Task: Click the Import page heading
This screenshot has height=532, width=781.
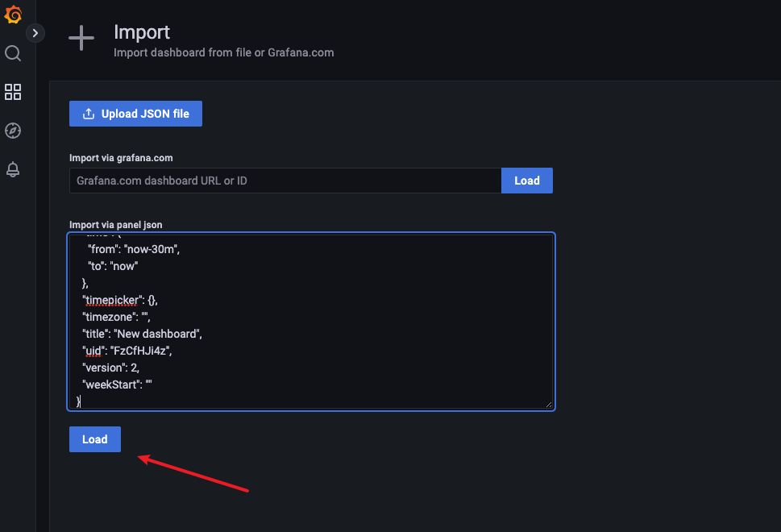Action: pyautogui.click(x=142, y=32)
